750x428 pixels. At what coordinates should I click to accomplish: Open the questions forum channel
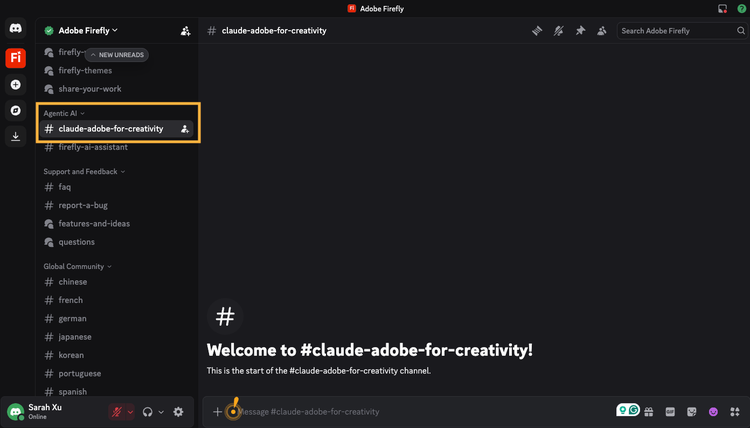click(x=117, y=242)
